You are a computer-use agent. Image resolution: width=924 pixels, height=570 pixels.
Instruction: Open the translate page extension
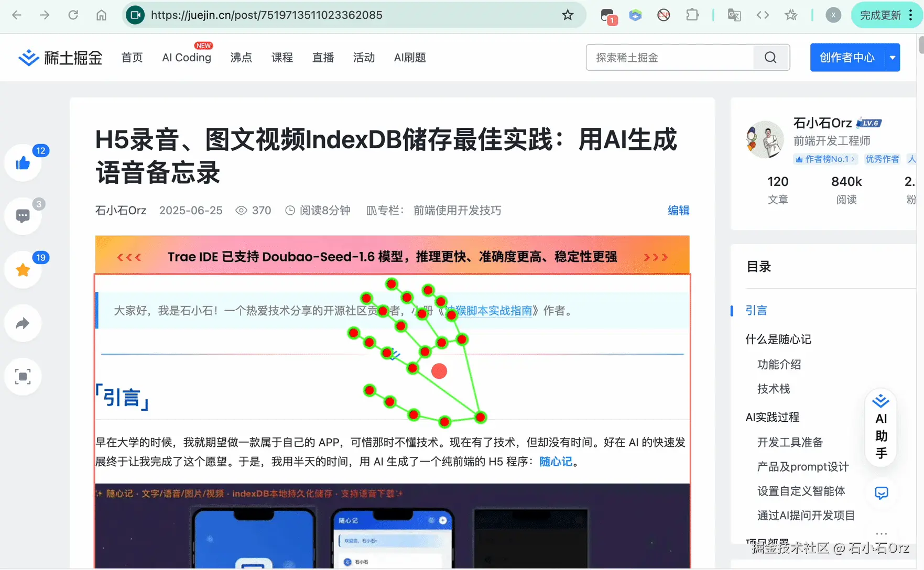(734, 15)
